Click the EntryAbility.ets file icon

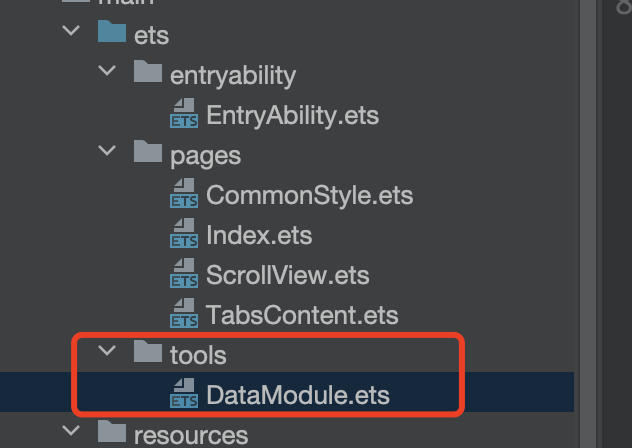point(184,115)
